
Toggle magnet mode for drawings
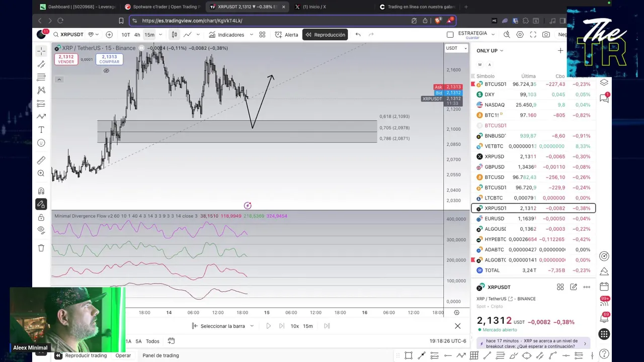click(x=41, y=191)
